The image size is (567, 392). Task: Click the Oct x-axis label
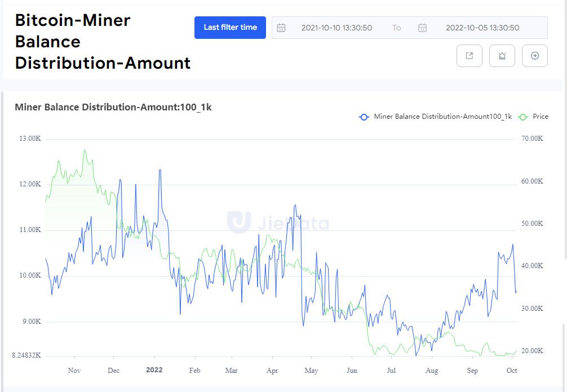pos(512,371)
